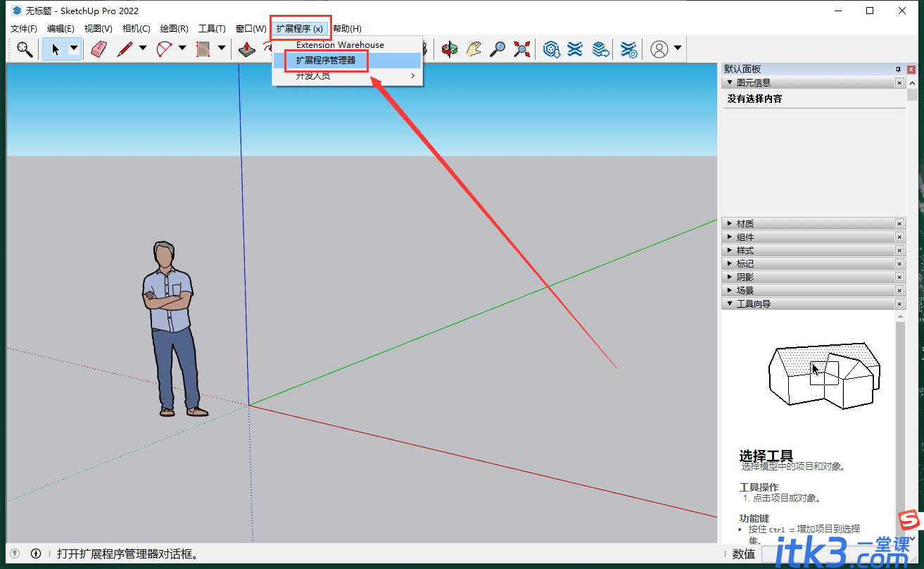Open the shape tool dropdown arrow
The image size is (924, 569).
click(x=222, y=49)
